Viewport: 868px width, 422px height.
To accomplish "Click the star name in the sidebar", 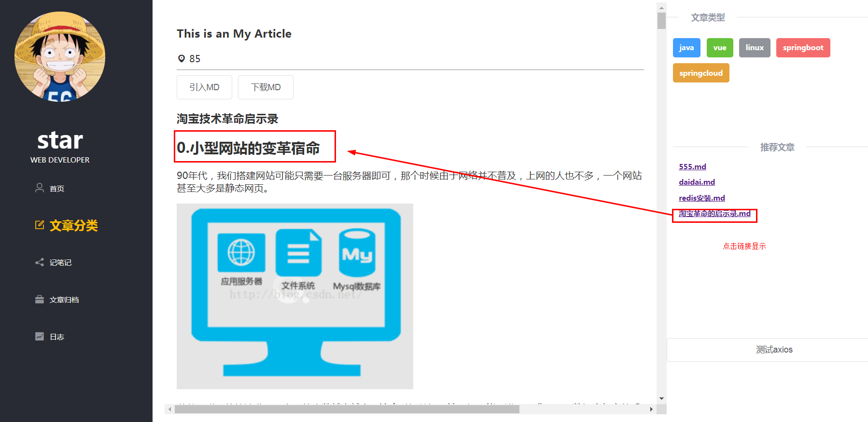I will (x=60, y=140).
